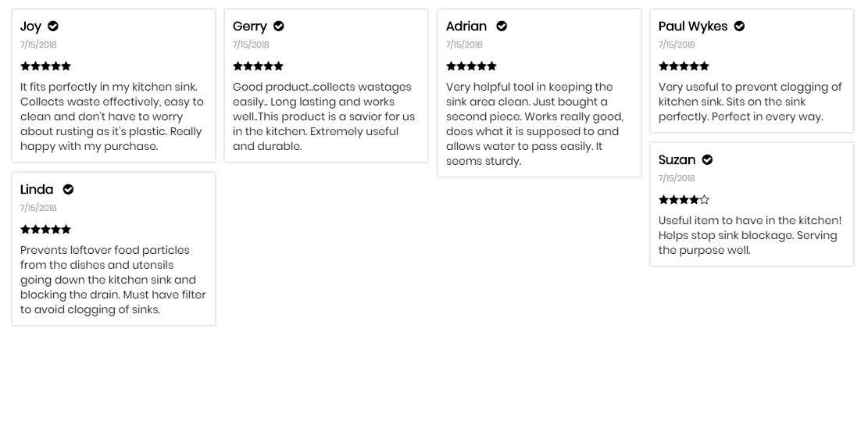Click Adrian's review text about helpful tool
The image size is (868, 425).
click(534, 124)
